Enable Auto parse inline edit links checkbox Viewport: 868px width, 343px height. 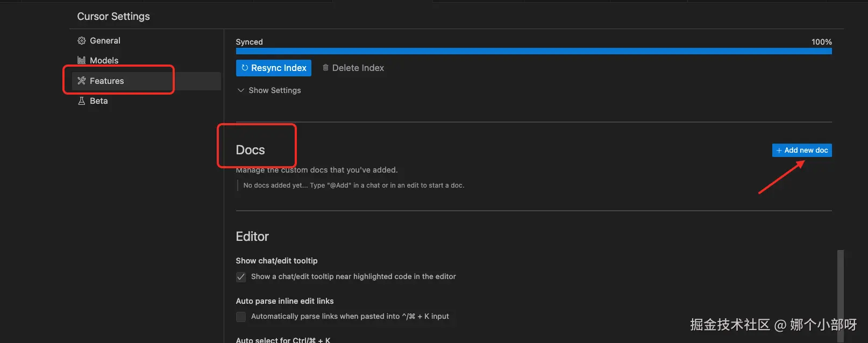(241, 317)
